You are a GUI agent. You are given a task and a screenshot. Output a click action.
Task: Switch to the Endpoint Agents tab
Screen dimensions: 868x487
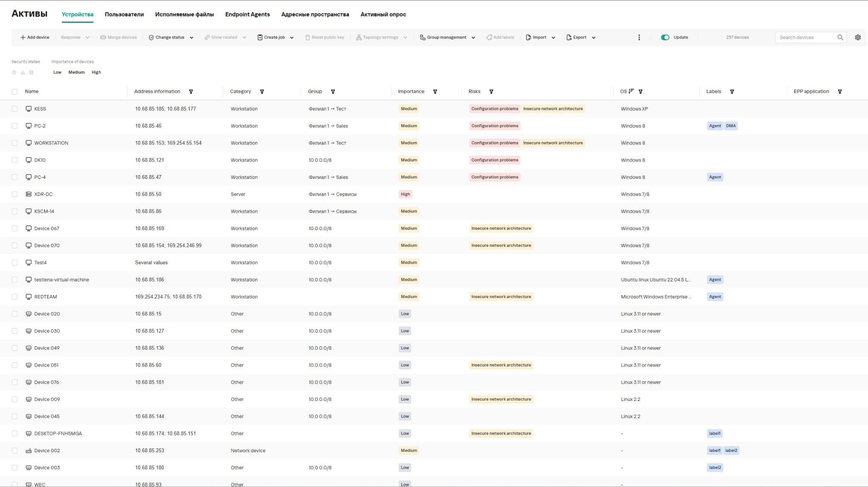click(x=248, y=14)
